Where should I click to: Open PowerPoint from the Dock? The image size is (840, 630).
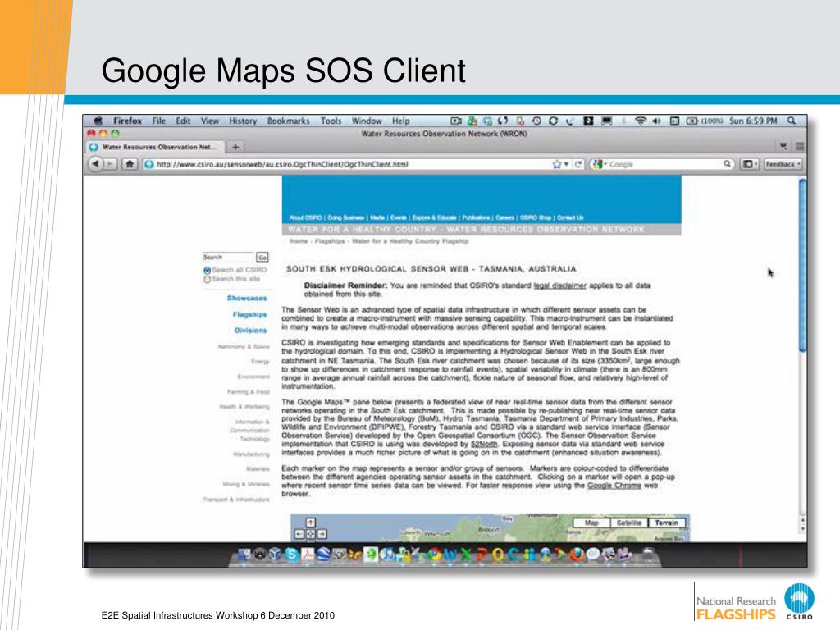482,555
